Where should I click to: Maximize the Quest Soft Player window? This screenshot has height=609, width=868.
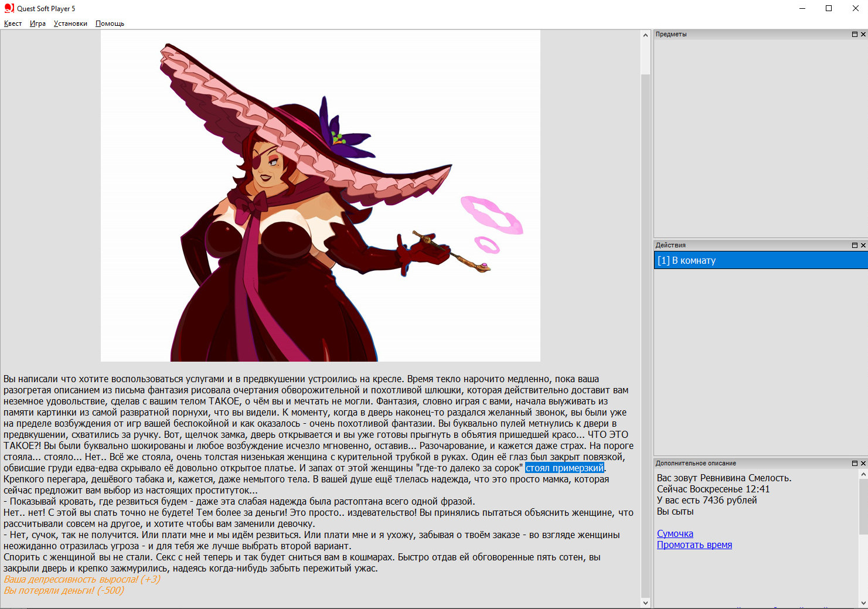coord(829,8)
